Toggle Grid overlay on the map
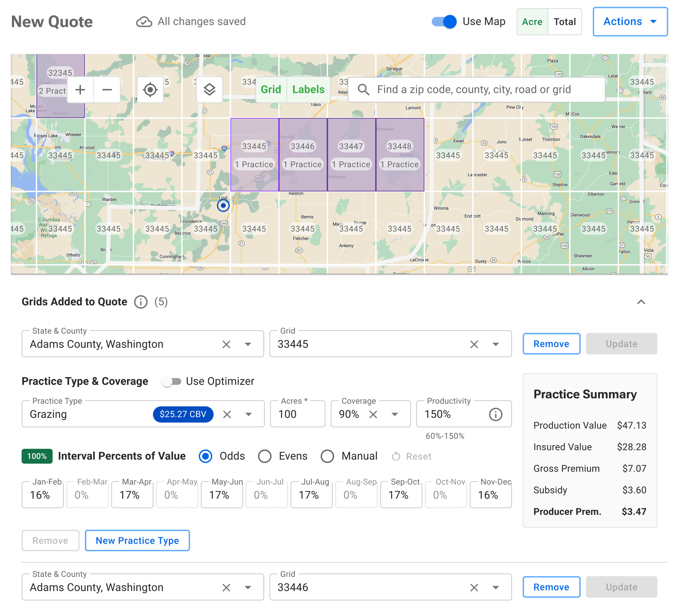675x616 pixels. 271,90
